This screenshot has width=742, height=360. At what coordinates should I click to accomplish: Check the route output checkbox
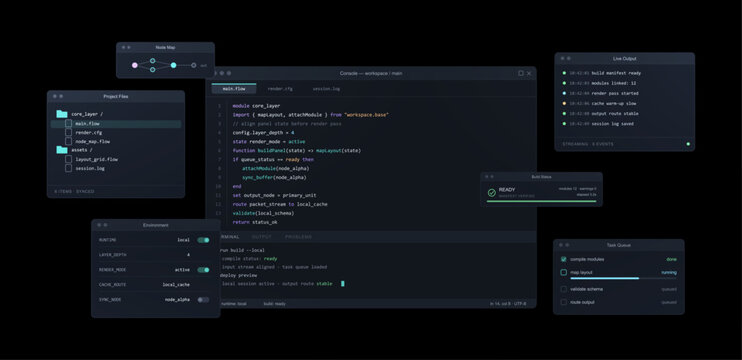564,302
